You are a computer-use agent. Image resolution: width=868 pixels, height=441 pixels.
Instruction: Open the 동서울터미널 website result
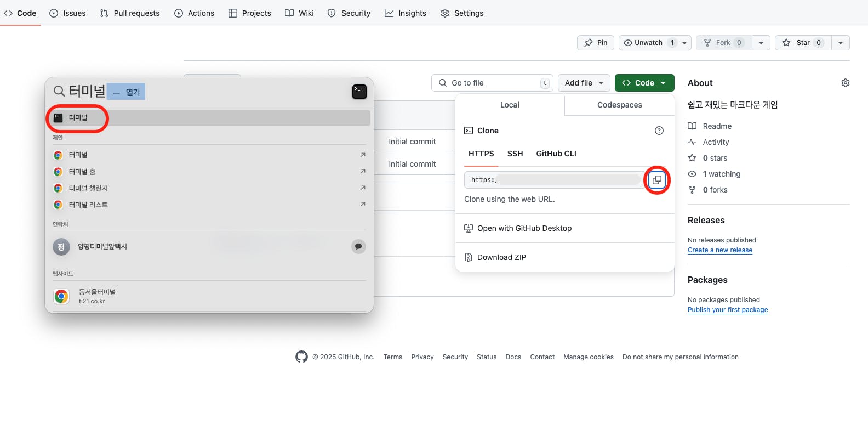pos(209,296)
